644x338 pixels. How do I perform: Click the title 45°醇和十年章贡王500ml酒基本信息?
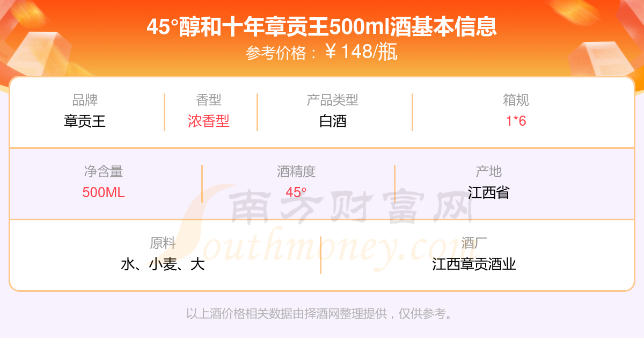pos(322,26)
